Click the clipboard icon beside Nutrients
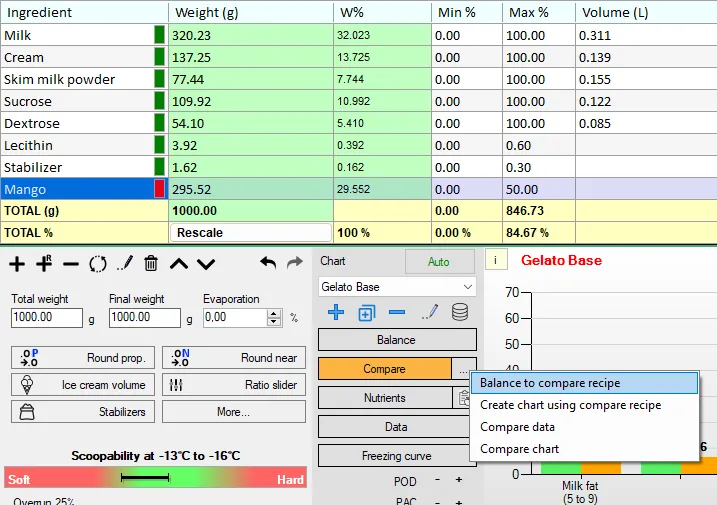717x505 pixels. 462,398
